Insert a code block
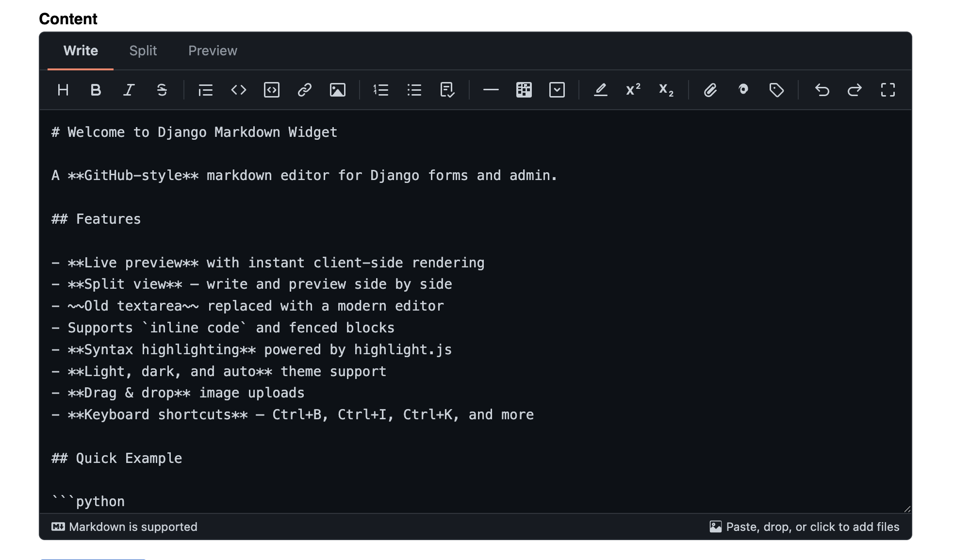This screenshot has height=560, width=954. coord(271,90)
